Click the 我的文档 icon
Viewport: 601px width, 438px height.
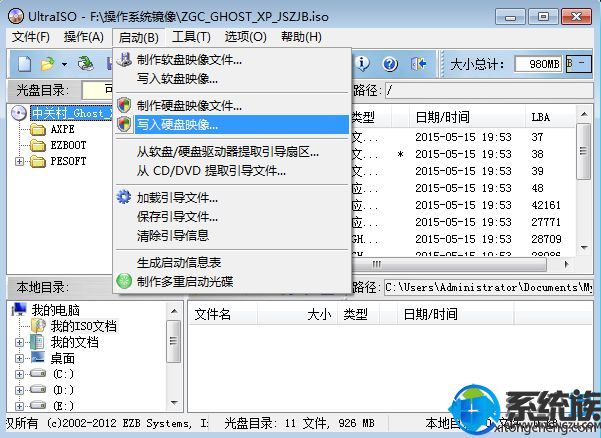click(x=38, y=342)
